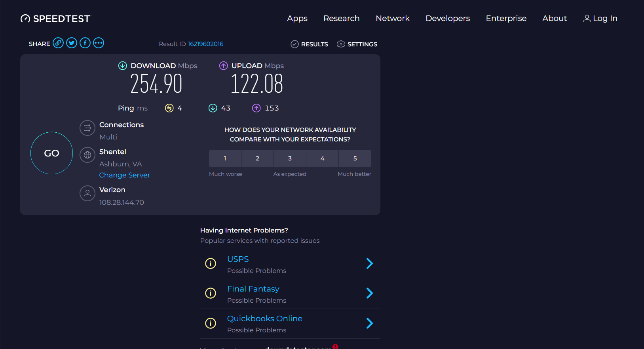The image size is (644, 349).
Task: Click the Shentel server name
Action: [x=113, y=152]
